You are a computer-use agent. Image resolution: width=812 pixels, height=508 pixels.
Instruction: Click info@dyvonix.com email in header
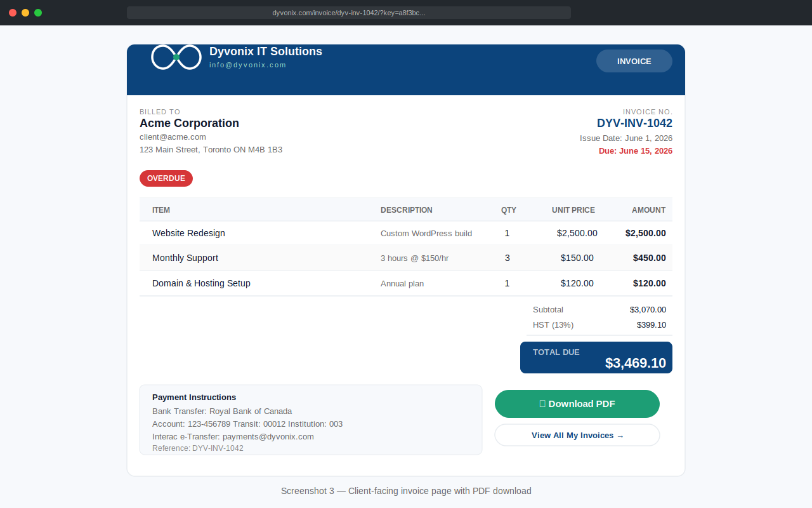248,65
